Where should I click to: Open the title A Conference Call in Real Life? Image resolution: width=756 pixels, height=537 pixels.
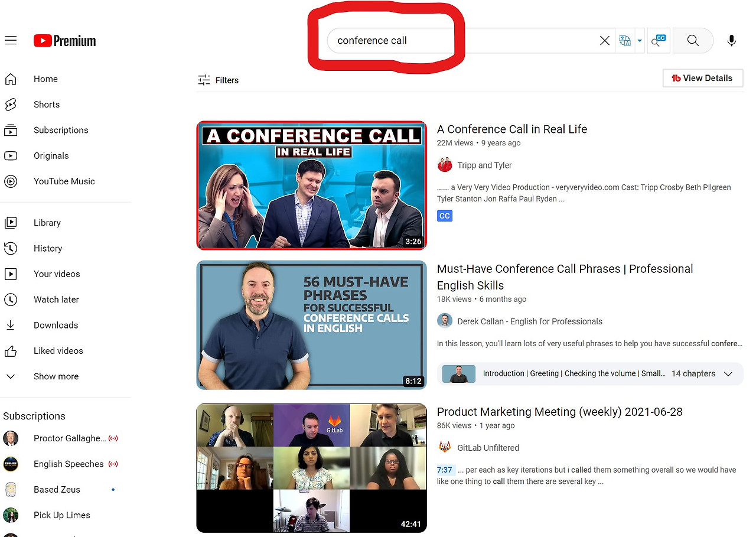point(512,129)
